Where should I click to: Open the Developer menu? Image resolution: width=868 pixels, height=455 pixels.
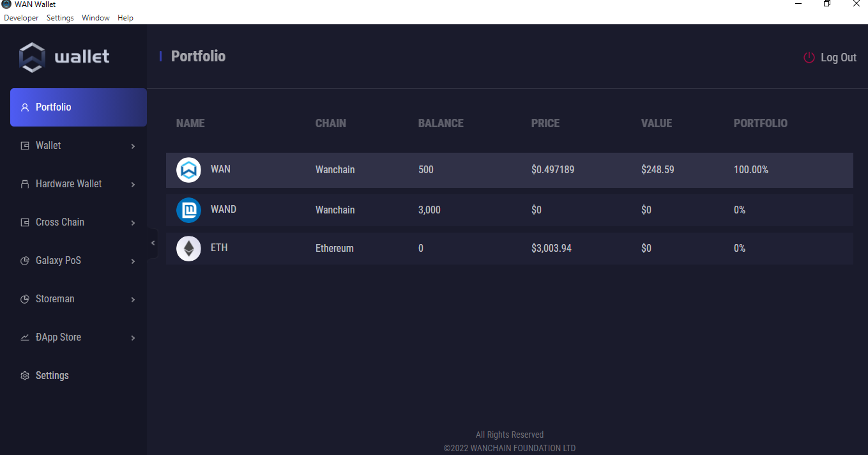pyautogui.click(x=21, y=18)
